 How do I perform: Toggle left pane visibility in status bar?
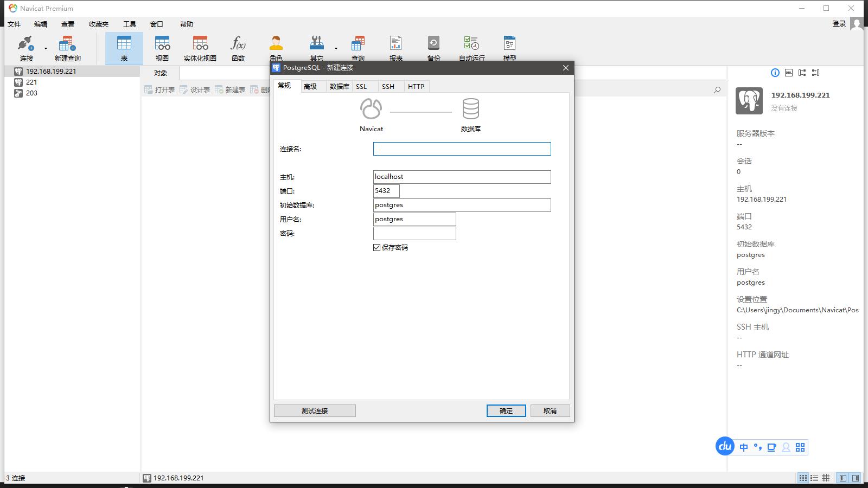843,478
